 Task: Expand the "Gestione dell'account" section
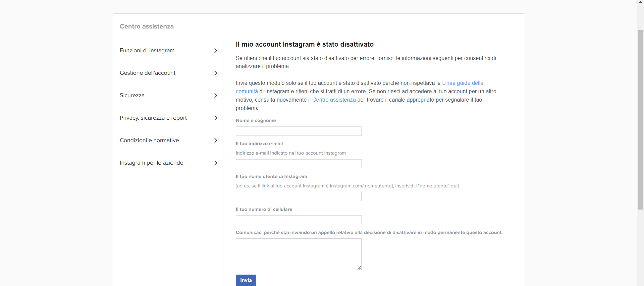click(216, 73)
